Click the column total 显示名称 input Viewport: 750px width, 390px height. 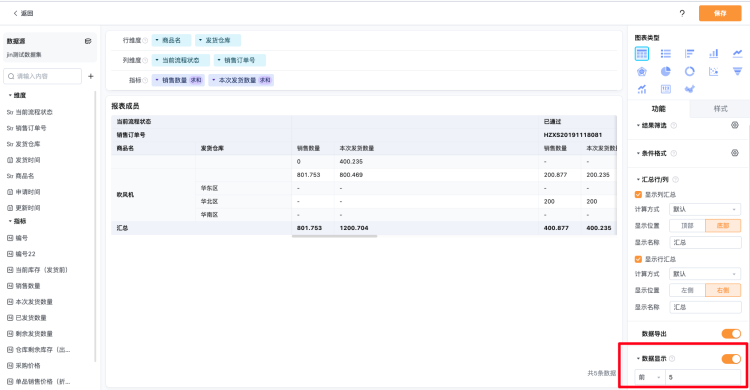coord(705,242)
